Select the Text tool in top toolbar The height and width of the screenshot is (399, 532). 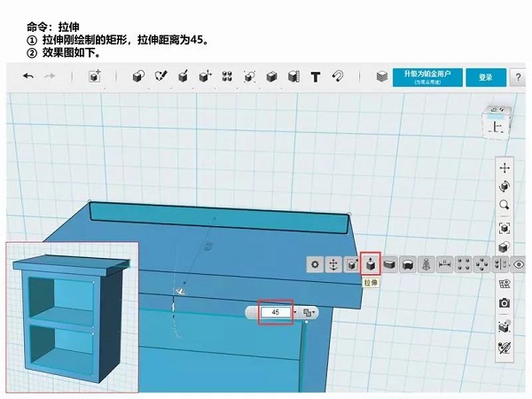[315, 77]
